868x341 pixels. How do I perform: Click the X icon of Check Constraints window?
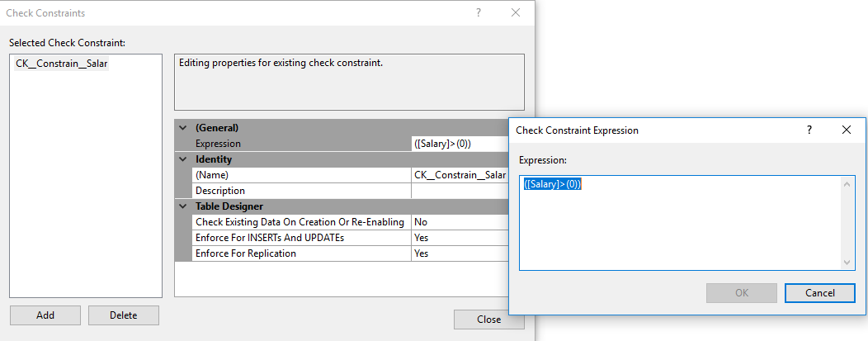coord(516,13)
